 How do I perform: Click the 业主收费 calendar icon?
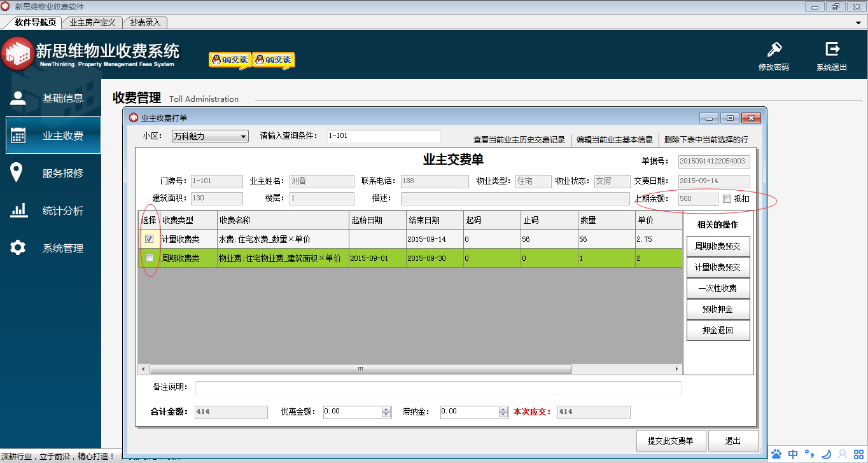(x=18, y=135)
